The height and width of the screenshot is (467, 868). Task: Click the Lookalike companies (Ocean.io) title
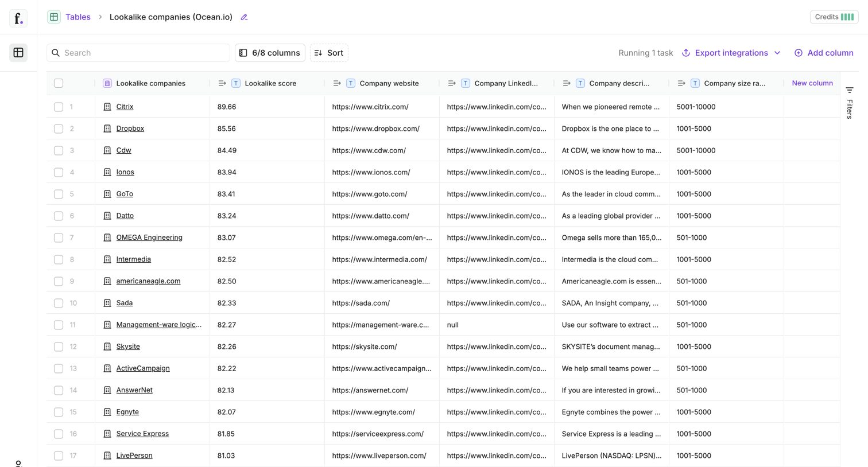pos(171,17)
